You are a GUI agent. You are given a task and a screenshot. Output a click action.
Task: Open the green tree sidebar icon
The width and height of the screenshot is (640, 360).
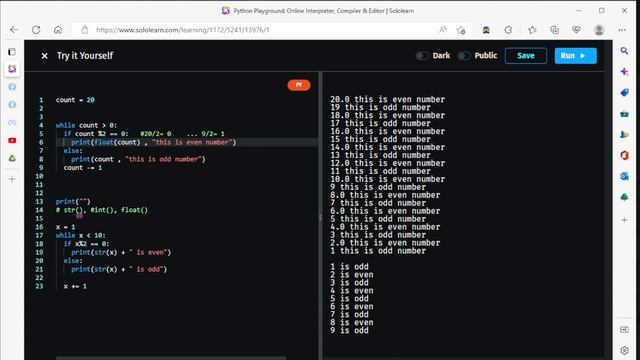[624, 197]
